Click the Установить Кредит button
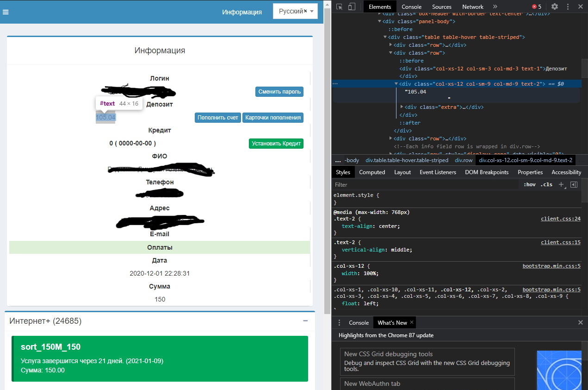Image resolution: width=588 pixels, height=390 pixels. point(276,144)
